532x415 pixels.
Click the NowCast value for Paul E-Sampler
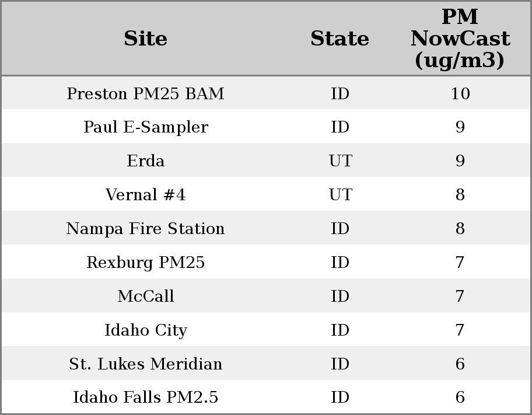click(460, 127)
